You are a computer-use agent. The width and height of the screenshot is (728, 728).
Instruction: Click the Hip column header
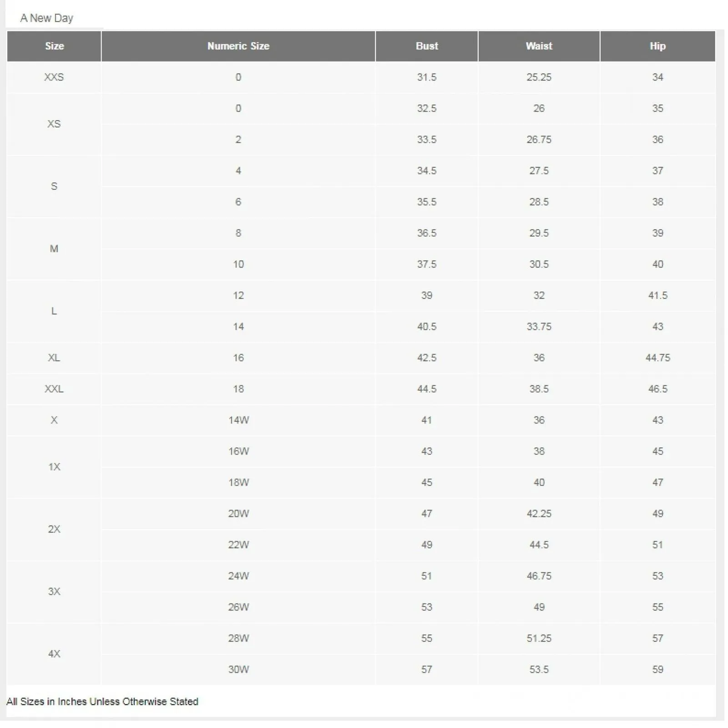click(658, 46)
